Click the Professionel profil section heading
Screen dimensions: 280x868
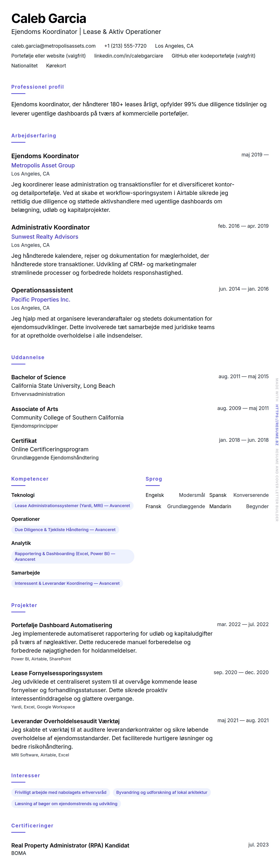point(37,87)
